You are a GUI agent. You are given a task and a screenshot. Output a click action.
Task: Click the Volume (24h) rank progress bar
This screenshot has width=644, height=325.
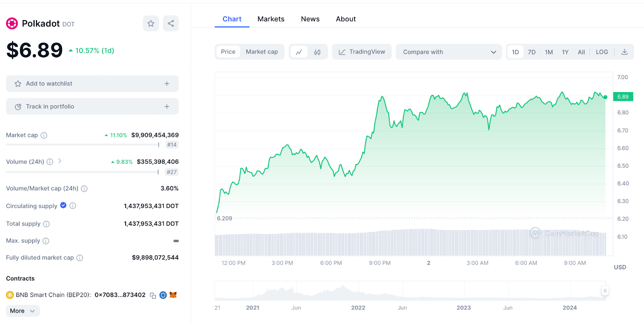[83, 172]
